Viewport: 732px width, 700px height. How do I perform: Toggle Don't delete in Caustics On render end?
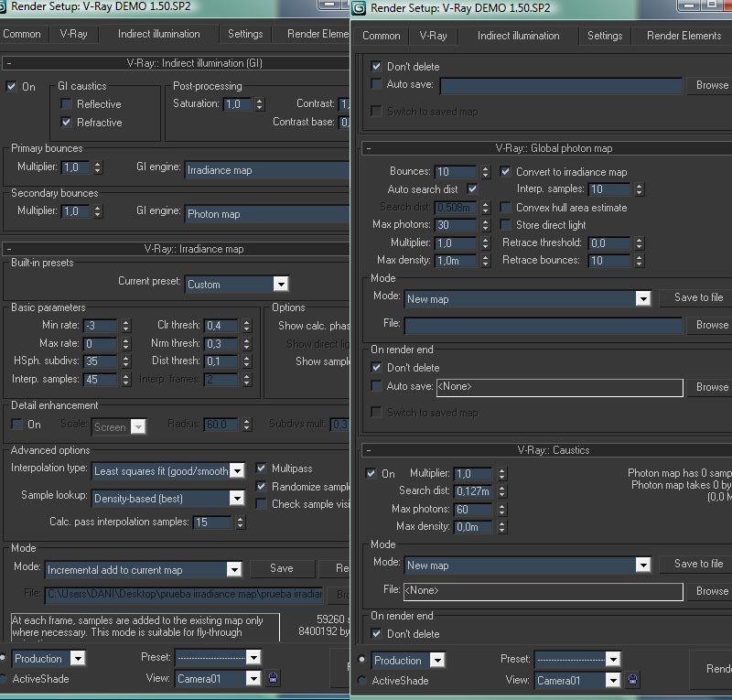[x=376, y=634]
